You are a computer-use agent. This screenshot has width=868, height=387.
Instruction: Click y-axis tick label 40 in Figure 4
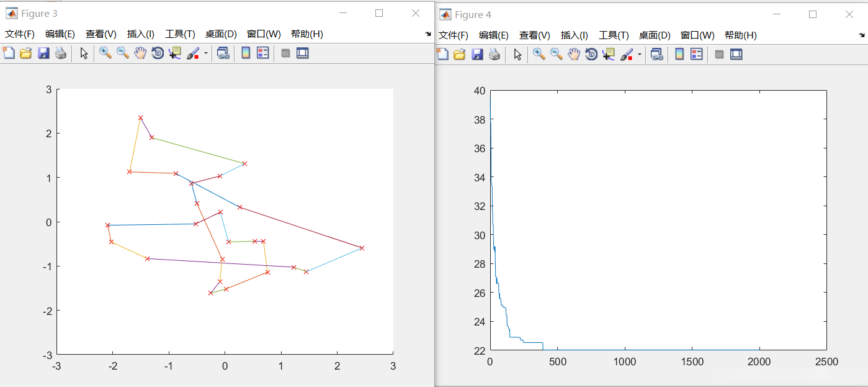(479, 91)
